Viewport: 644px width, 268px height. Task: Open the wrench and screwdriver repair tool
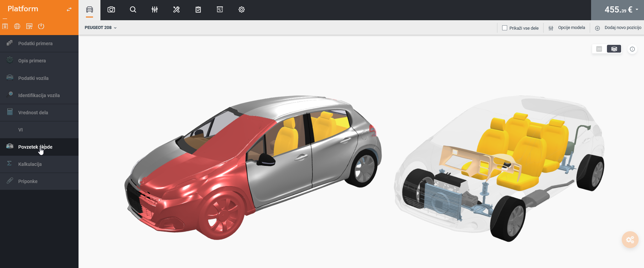click(x=176, y=10)
